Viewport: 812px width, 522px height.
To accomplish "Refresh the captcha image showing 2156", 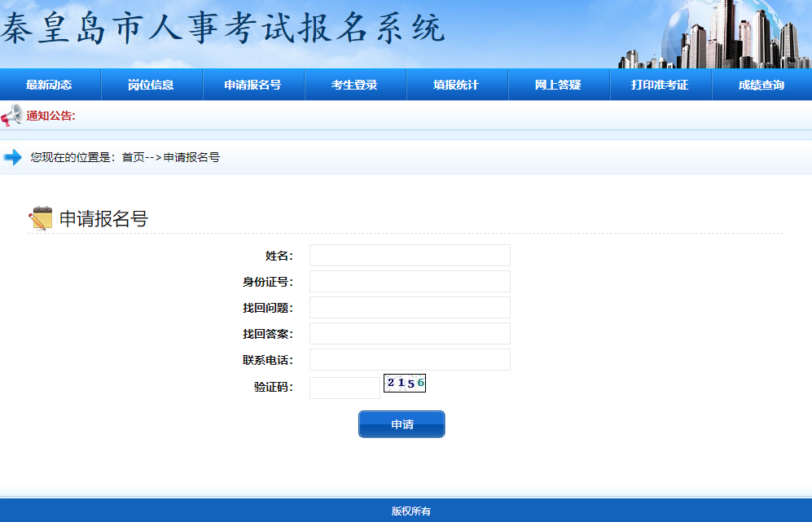I will coord(405,383).
